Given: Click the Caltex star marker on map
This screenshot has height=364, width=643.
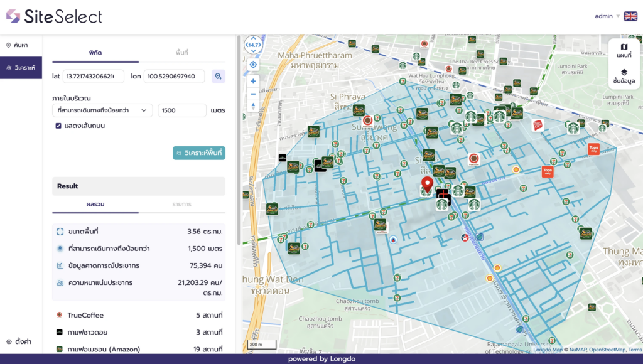Looking at the screenshot, I should (465, 237).
